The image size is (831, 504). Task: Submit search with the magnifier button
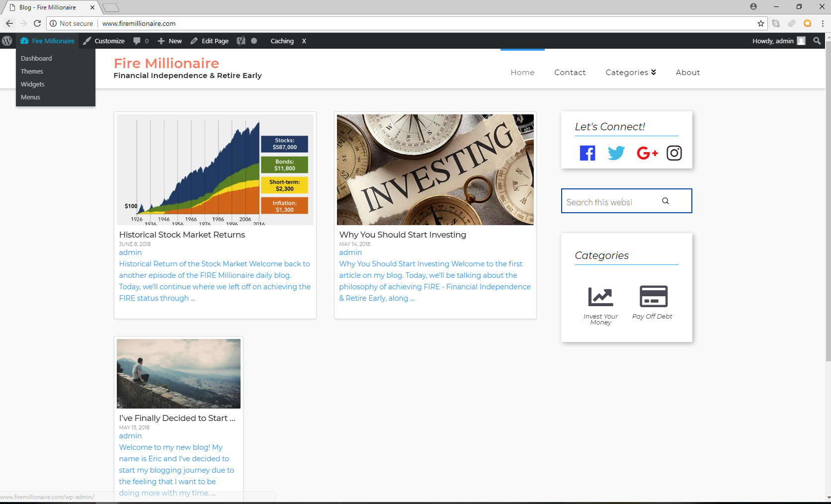point(665,201)
